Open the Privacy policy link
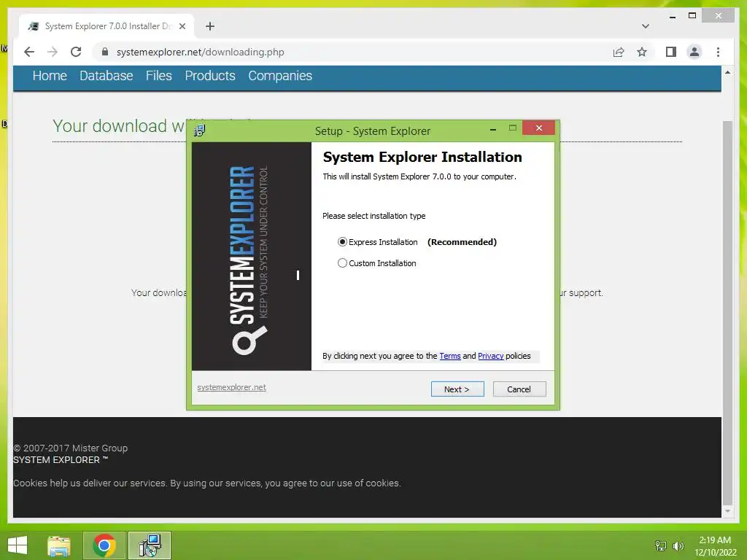 490,356
